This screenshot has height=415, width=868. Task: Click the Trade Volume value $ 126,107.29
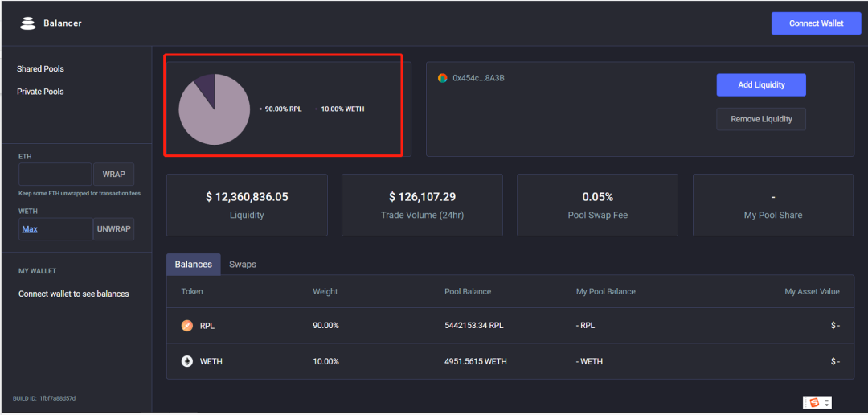(423, 197)
